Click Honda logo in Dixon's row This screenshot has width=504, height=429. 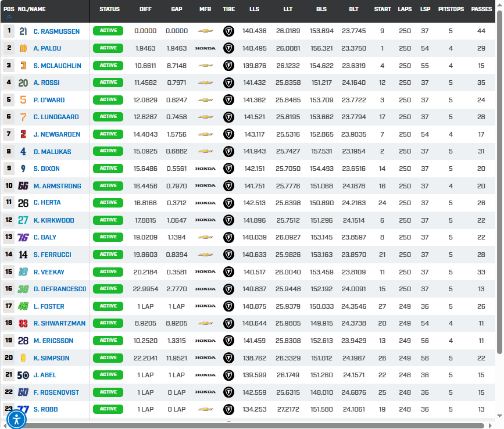click(x=205, y=169)
